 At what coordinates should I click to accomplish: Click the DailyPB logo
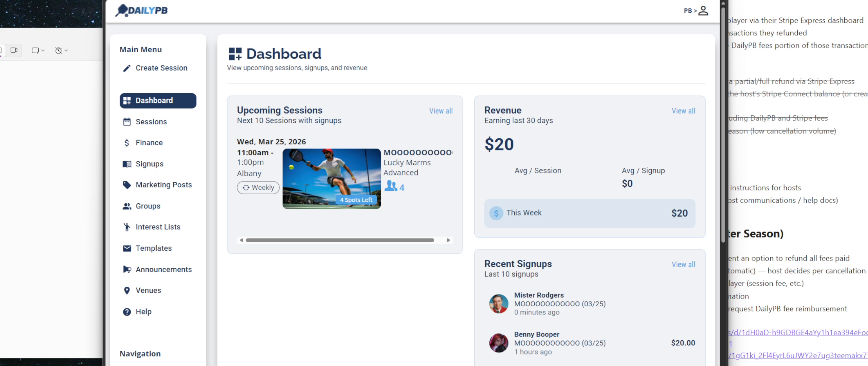click(x=141, y=11)
